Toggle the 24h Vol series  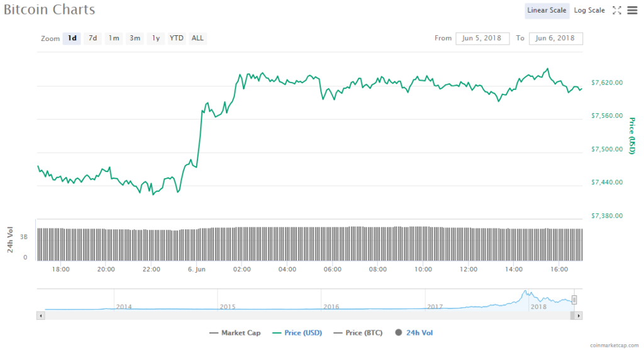coord(414,333)
